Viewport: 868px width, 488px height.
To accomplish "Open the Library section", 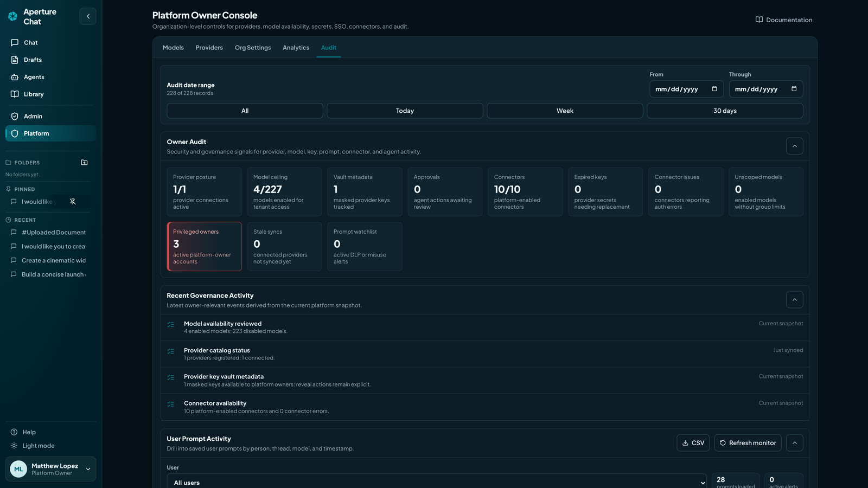I will 50,94.
